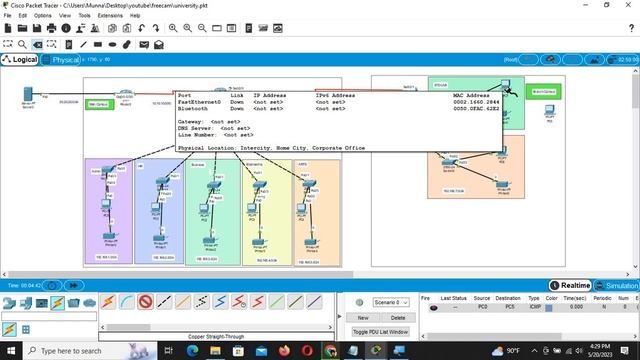Print using the printer toolbar icon
Image resolution: width=640 pixels, height=360 pixels.
pos(51,28)
